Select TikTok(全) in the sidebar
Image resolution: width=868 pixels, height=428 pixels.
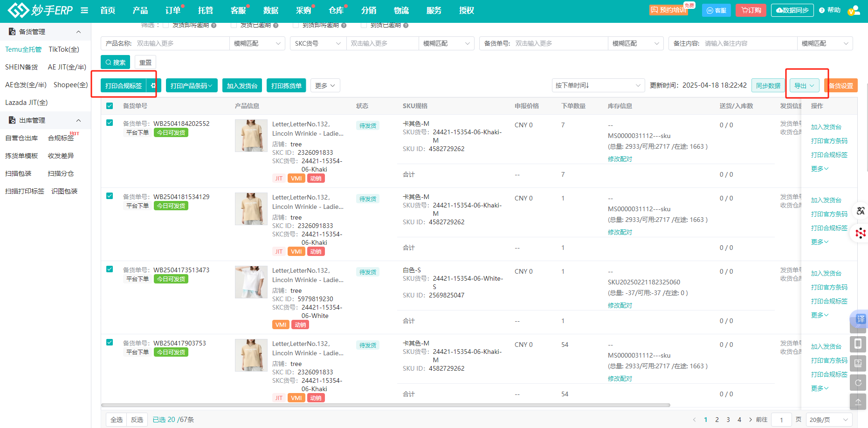(64, 49)
